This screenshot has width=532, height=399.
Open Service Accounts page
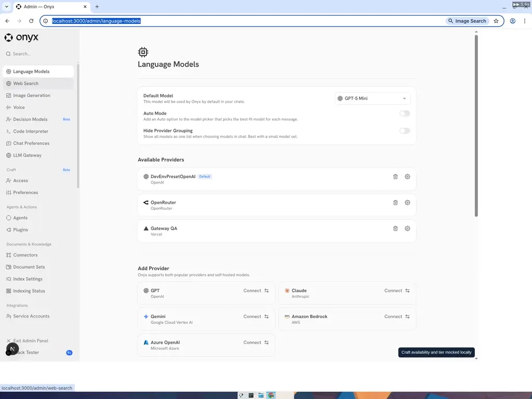tap(38, 316)
